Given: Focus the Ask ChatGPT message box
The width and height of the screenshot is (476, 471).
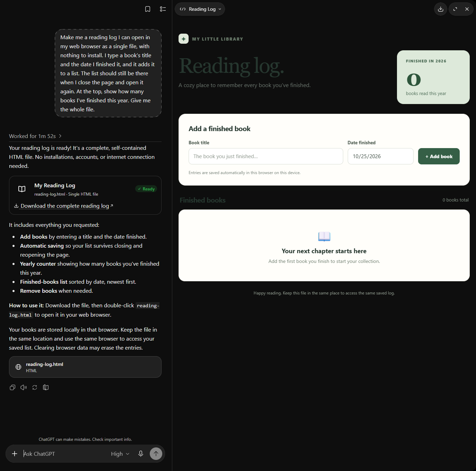Looking at the screenshot, I should 64,454.
